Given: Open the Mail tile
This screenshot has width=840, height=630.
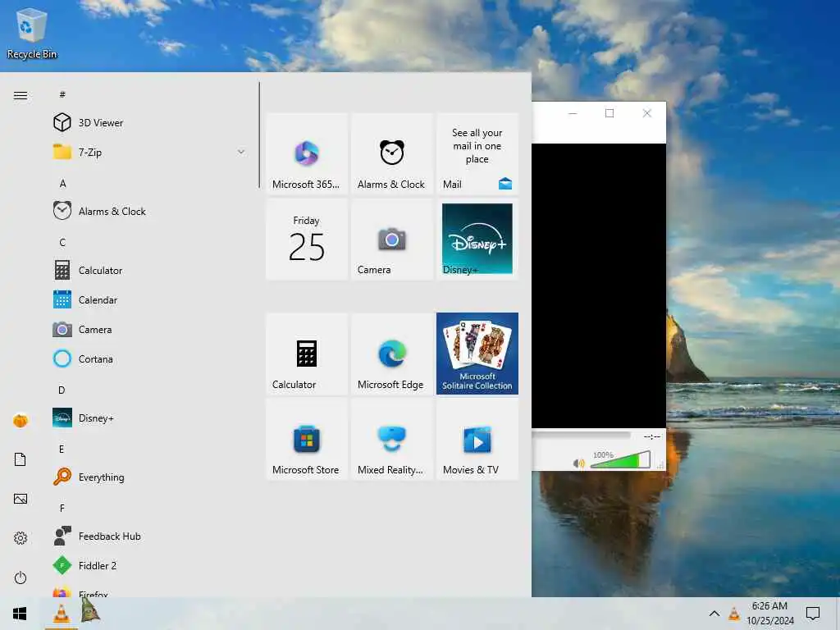Looking at the screenshot, I should (x=477, y=153).
